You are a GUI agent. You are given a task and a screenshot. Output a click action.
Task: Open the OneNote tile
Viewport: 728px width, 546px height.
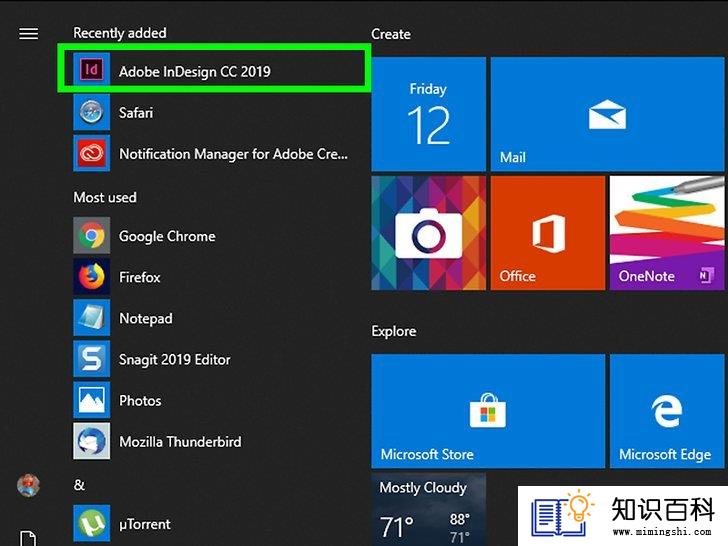[667, 233]
